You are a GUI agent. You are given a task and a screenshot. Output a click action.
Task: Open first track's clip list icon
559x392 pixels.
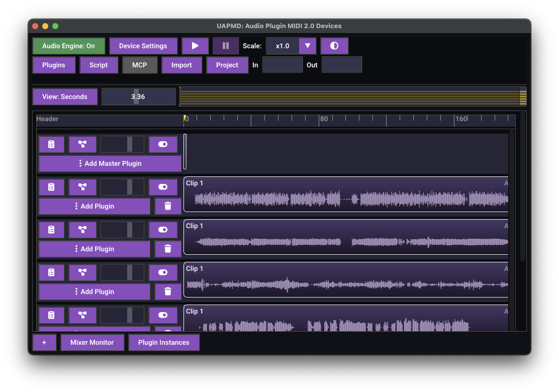[x=51, y=187]
